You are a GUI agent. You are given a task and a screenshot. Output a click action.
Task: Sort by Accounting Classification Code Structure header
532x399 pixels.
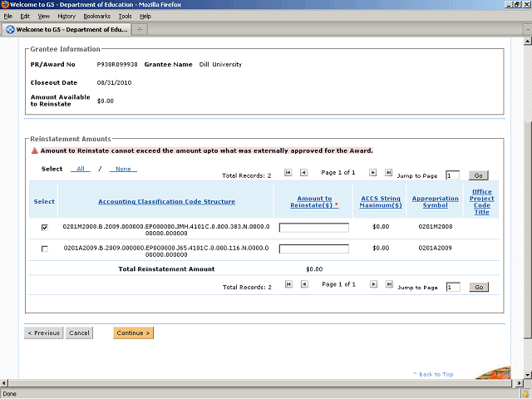[166, 201]
